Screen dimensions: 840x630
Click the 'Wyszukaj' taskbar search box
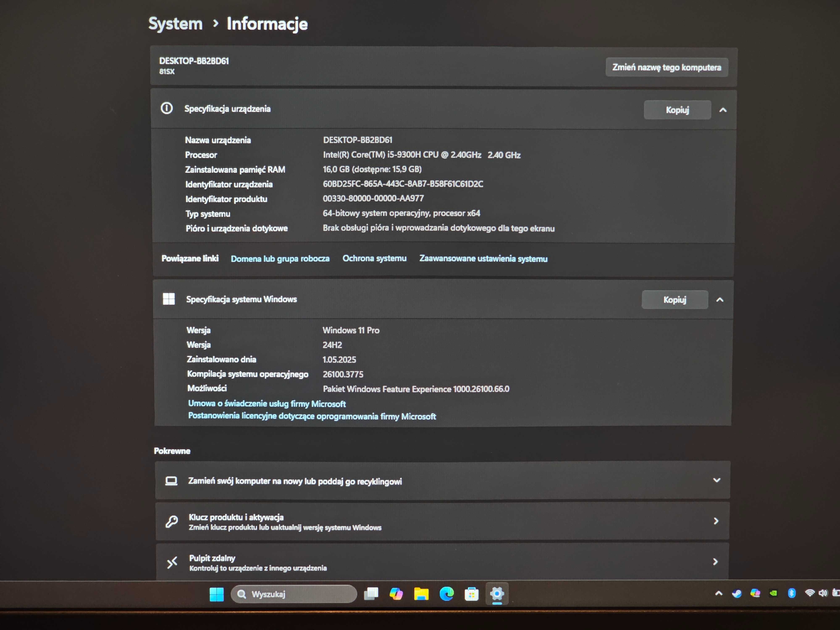[294, 594]
